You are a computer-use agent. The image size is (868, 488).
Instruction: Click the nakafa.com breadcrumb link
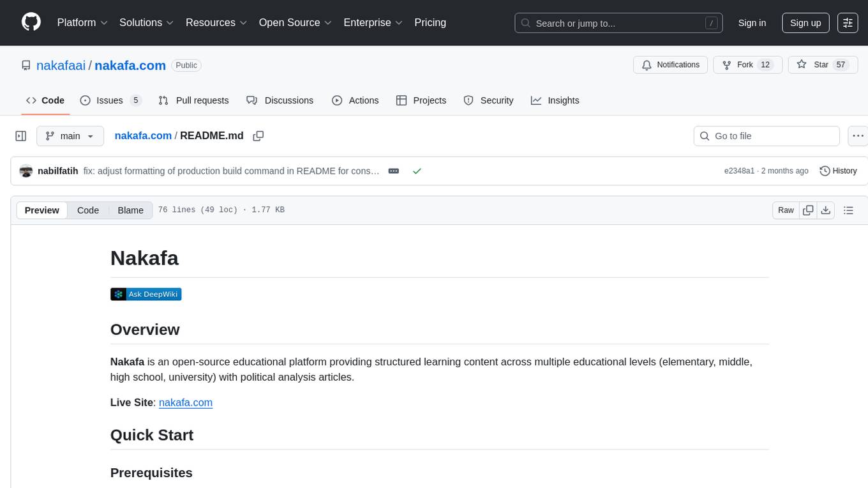tap(143, 135)
